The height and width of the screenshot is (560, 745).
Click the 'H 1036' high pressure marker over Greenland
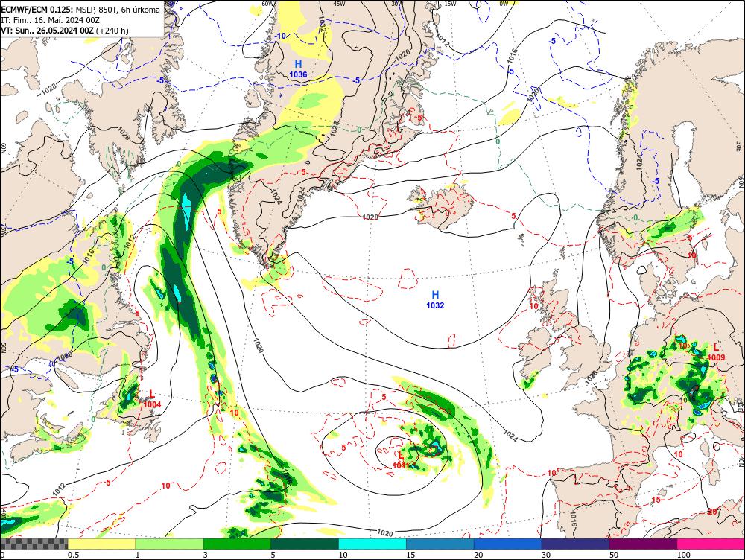click(x=299, y=69)
